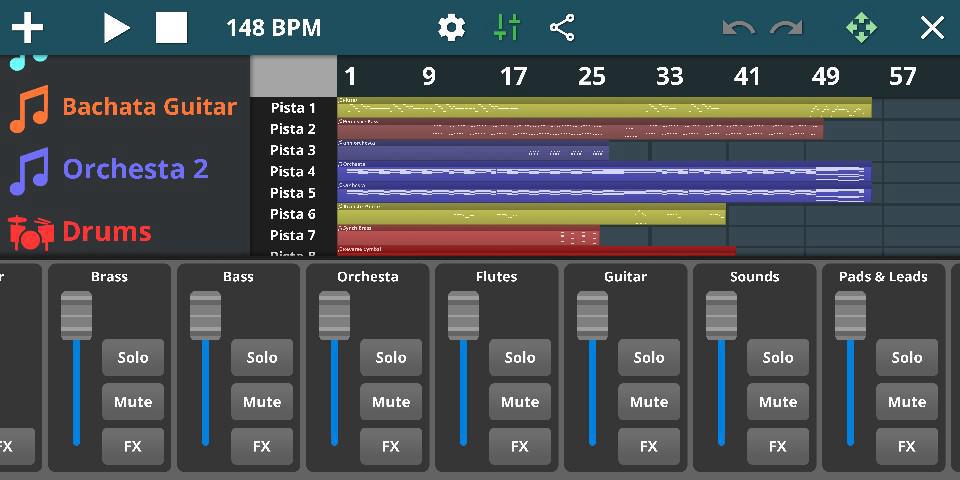Close the editor with X icon
Screen dimensions: 960x480
[x=932, y=28]
